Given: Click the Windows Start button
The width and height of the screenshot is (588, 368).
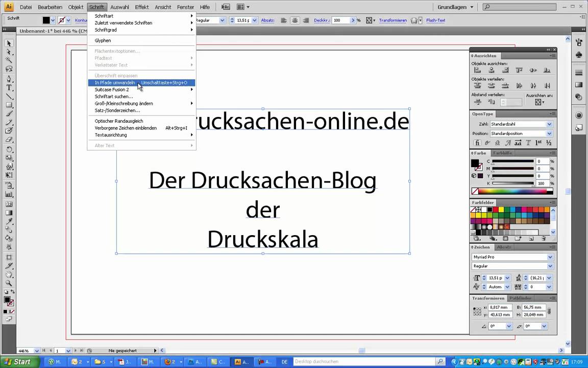Looking at the screenshot, I should click(x=19, y=362).
